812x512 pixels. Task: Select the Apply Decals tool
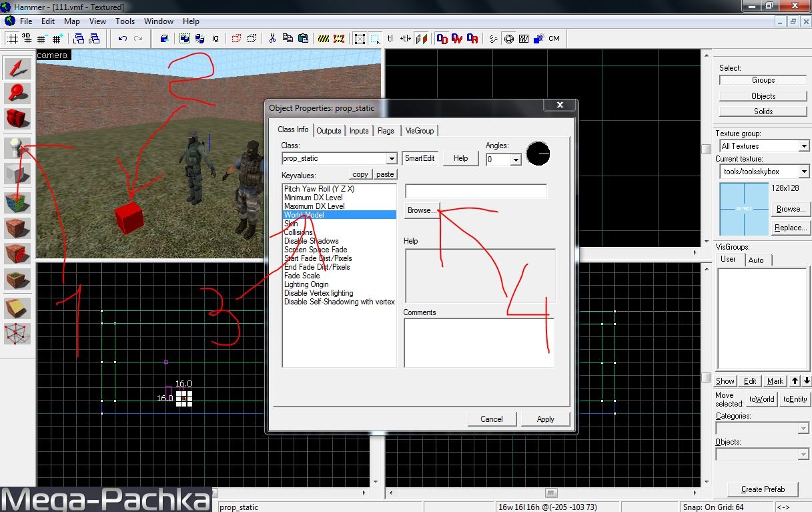[18, 253]
